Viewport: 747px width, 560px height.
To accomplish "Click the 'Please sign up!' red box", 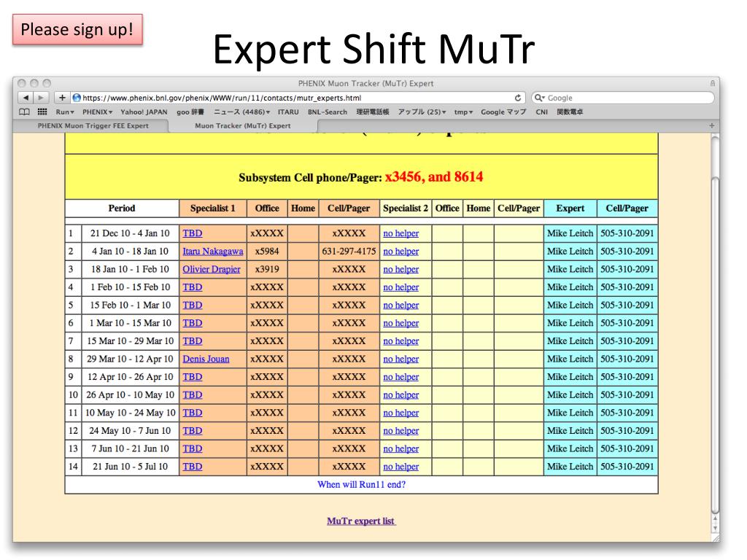I will (x=77, y=29).
